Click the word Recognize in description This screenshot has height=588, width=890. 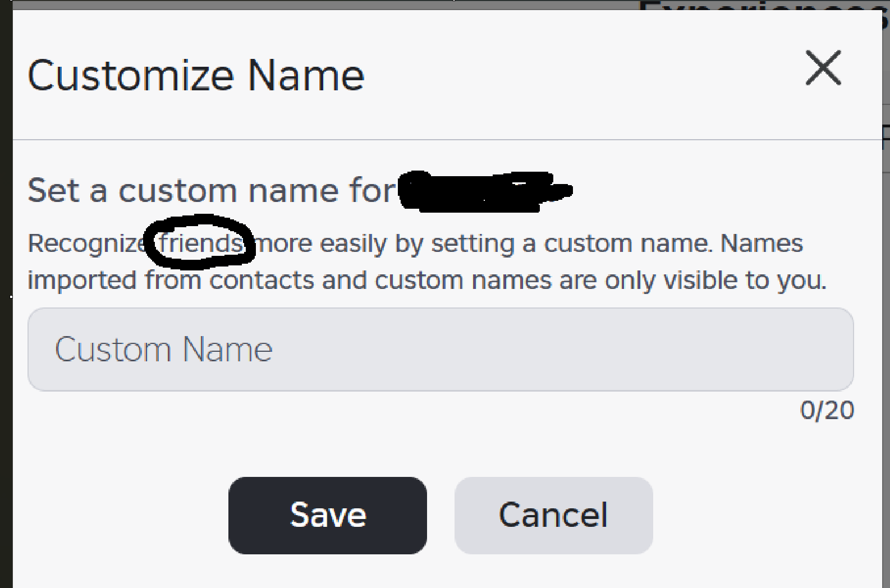(87, 244)
